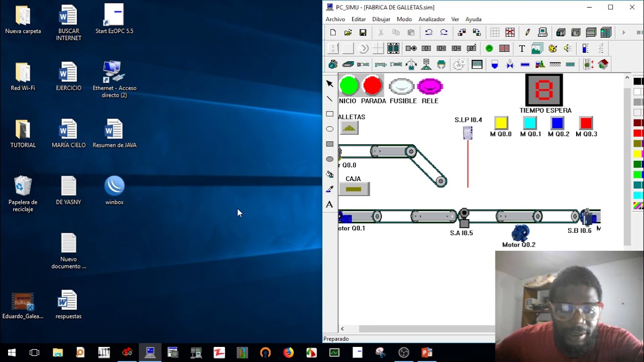Image resolution: width=644 pixels, height=362 pixels.
Task: Click the red PARADA push button
Action: (x=372, y=86)
